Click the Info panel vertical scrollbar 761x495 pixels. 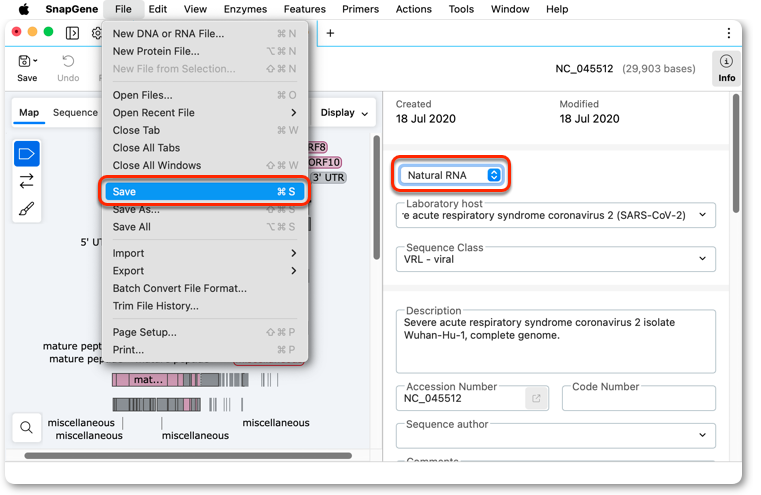tap(736, 153)
